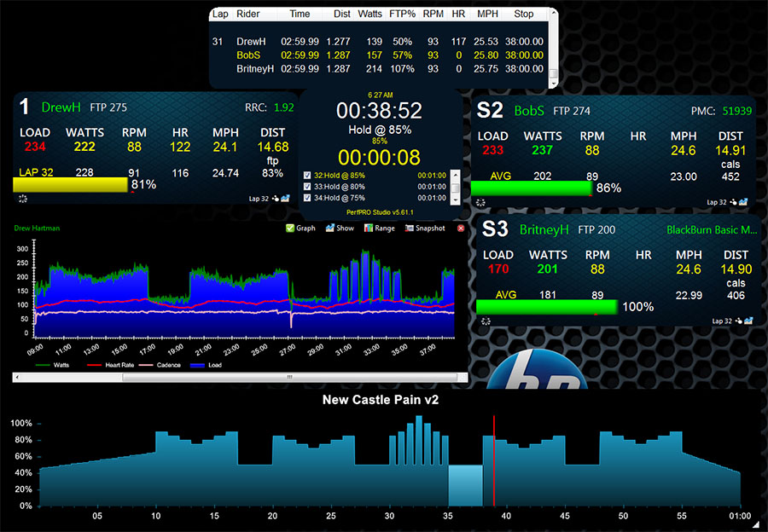
Task: Click the BobS rider name in panel S2
Action: click(x=528, y=111)
